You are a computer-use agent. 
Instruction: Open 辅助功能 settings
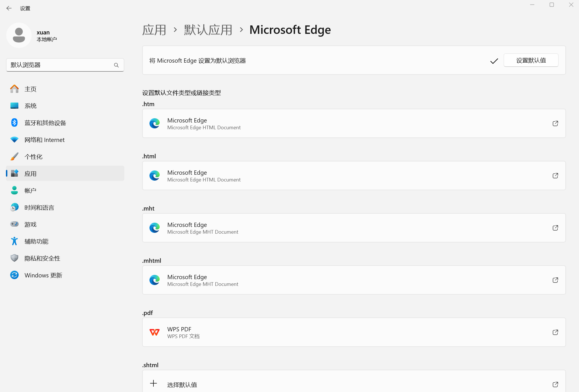pos(65,241)
